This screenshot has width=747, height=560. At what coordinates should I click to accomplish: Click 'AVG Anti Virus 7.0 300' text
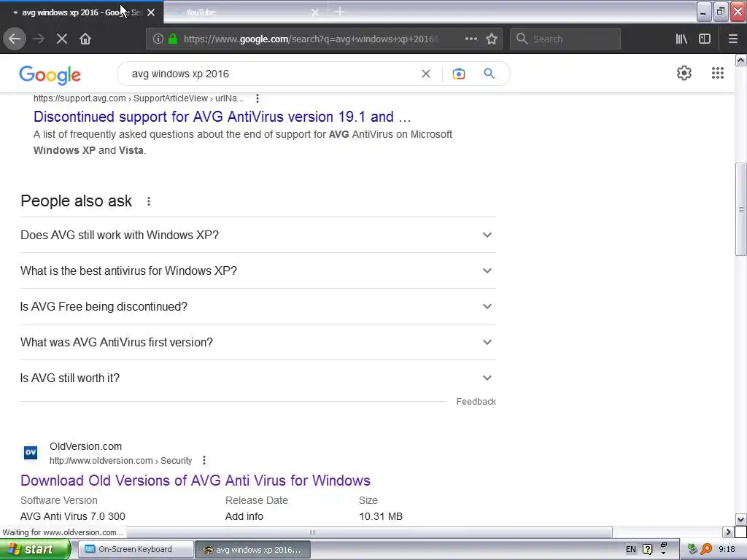tap(73, 516)
